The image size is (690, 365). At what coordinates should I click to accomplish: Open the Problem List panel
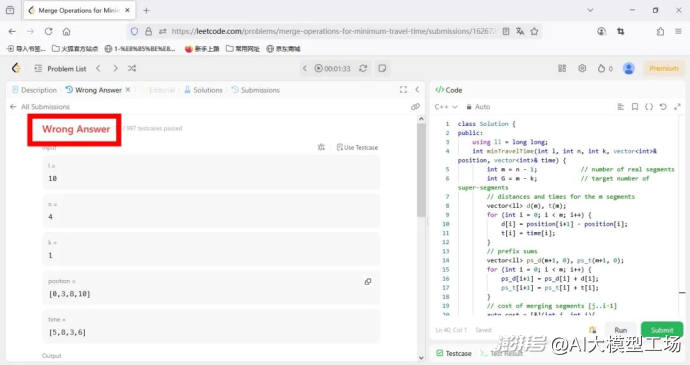tap(60, 69)
